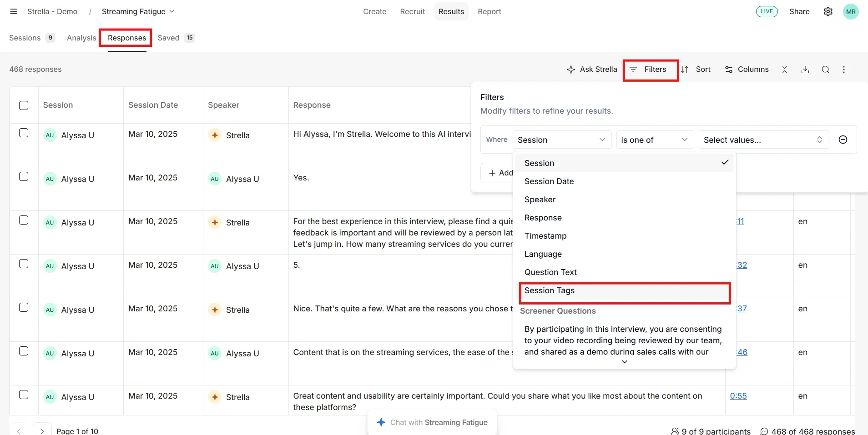
Task: Go to the Results section
Action: 451,11
